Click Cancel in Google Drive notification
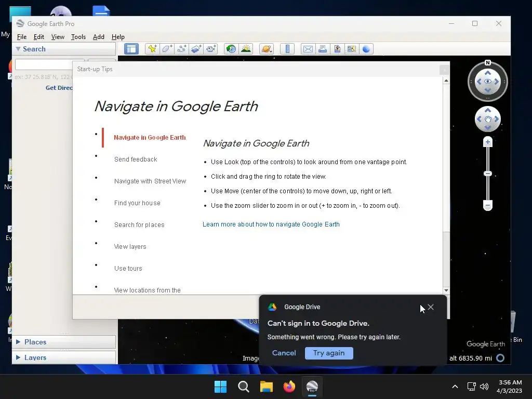532x399 pixels. (284, 353)
